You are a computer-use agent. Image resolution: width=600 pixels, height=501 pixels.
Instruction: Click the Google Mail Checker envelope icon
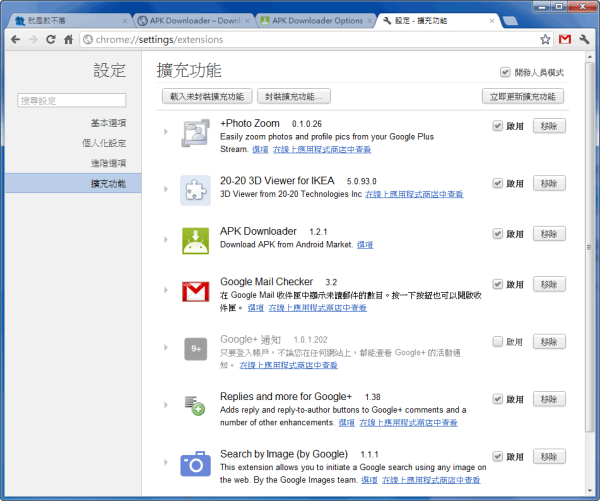195,292
